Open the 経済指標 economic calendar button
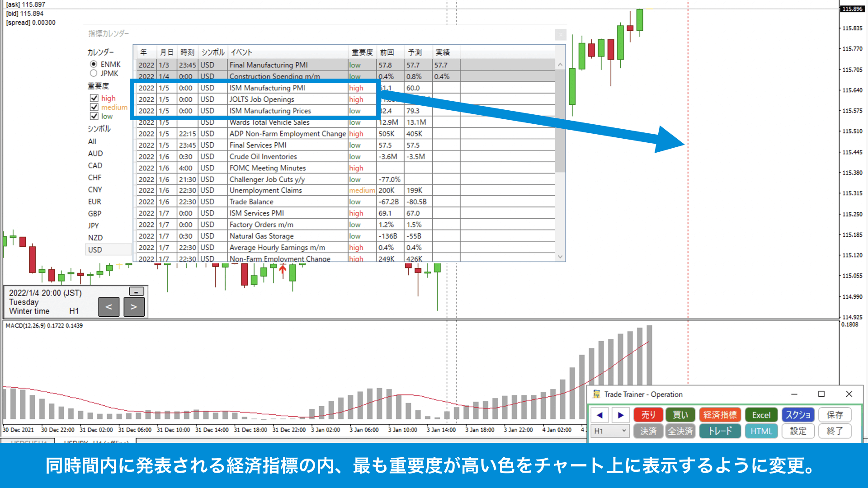The image size is (868, 488). [x=720, y=415]
